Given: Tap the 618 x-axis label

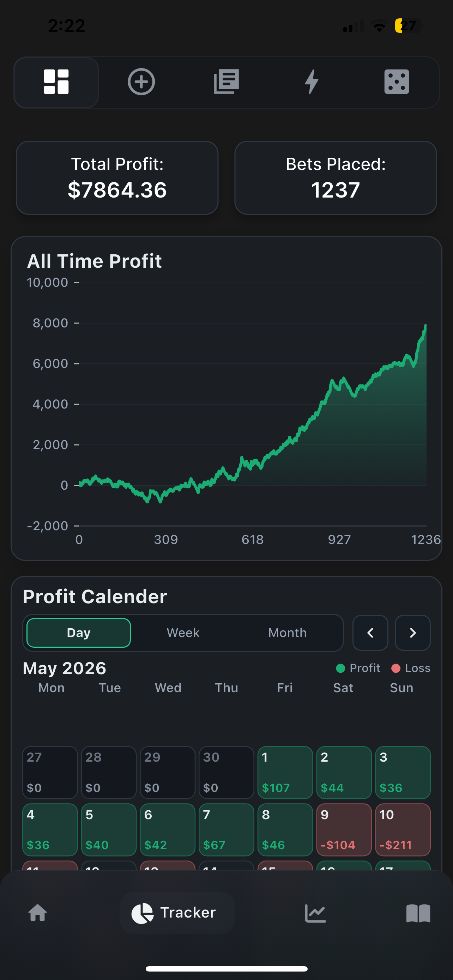Looking at the screenshot, I should (253, 539).
